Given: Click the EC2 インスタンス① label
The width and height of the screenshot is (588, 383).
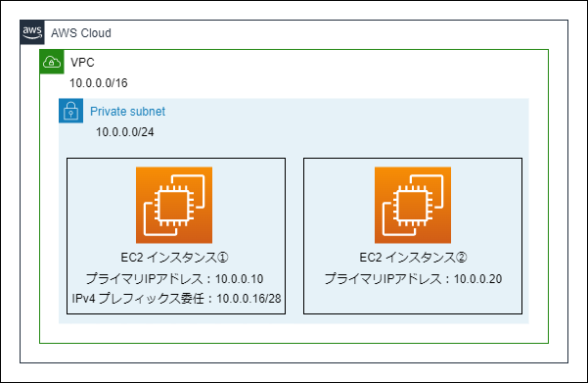Looking at the screenshot, I should (x=174, y=258).
